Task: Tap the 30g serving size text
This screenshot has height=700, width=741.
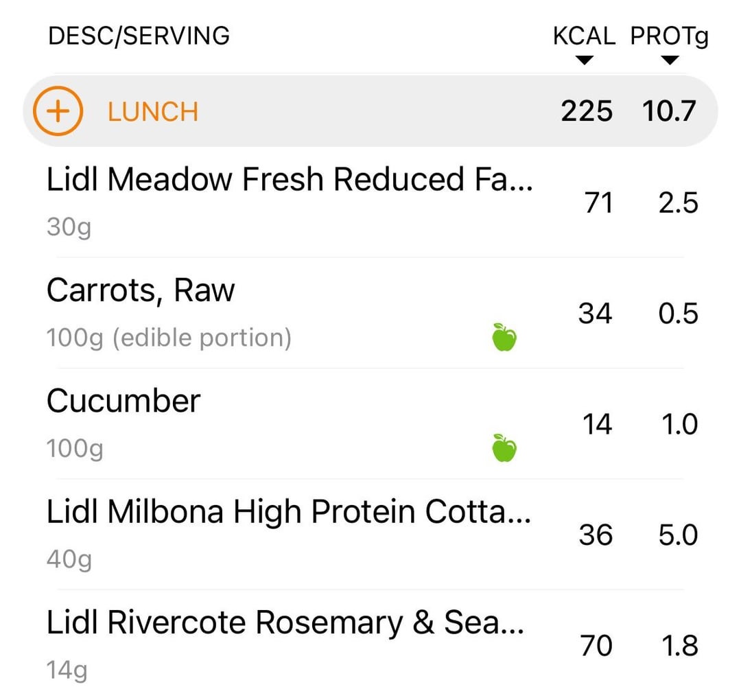Action: (x=69, y=227)
